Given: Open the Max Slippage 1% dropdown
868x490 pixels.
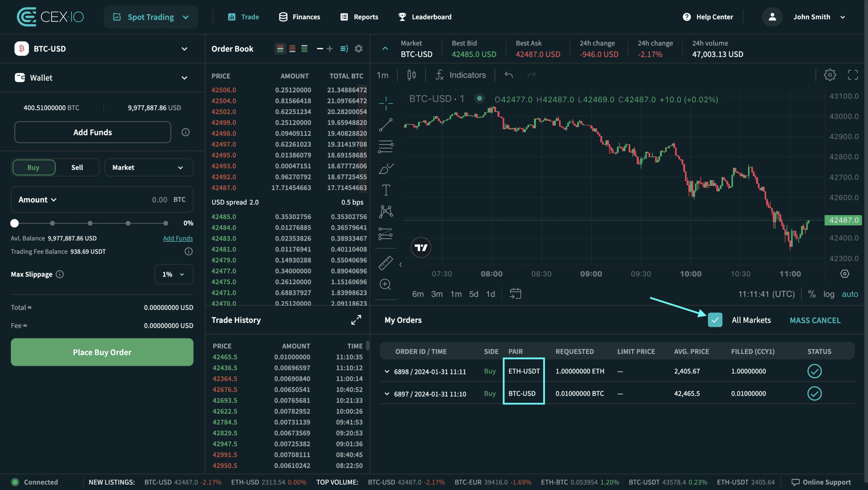Looking at the screenshot, I should 174,274.
